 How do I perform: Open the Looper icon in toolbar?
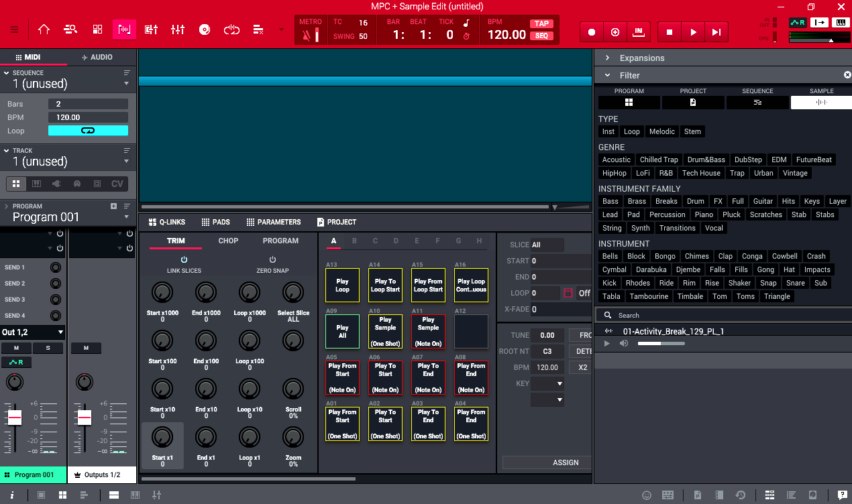coord(231,29)
